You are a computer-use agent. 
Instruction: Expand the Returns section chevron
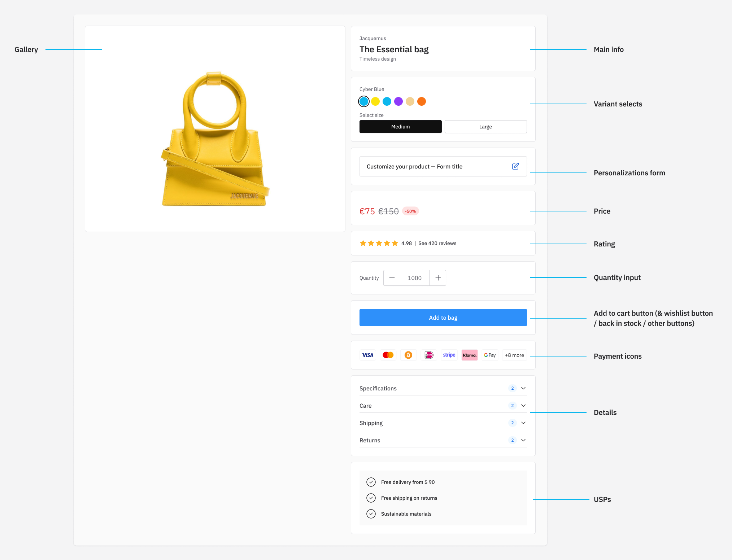pyautogui.click(x=523, y=440)
